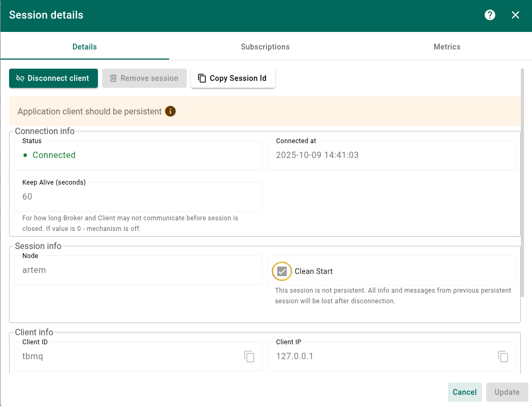Close the Session details dialog

[515, 15]
